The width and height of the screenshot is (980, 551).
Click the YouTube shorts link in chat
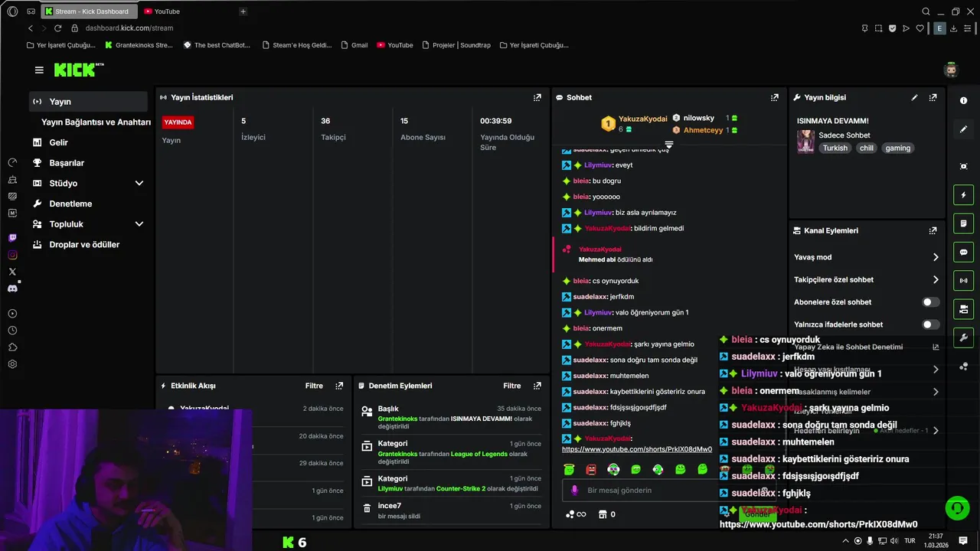click(x=637, y=449)
